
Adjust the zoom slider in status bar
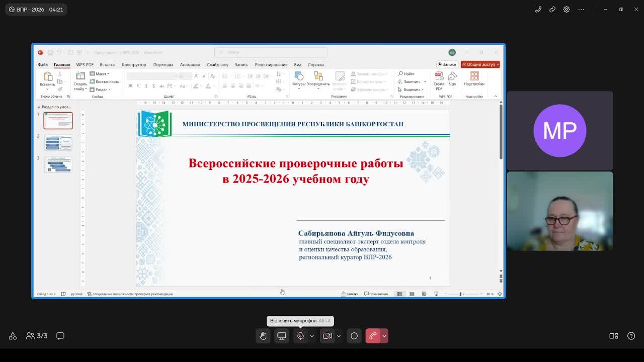coord(460,294)
